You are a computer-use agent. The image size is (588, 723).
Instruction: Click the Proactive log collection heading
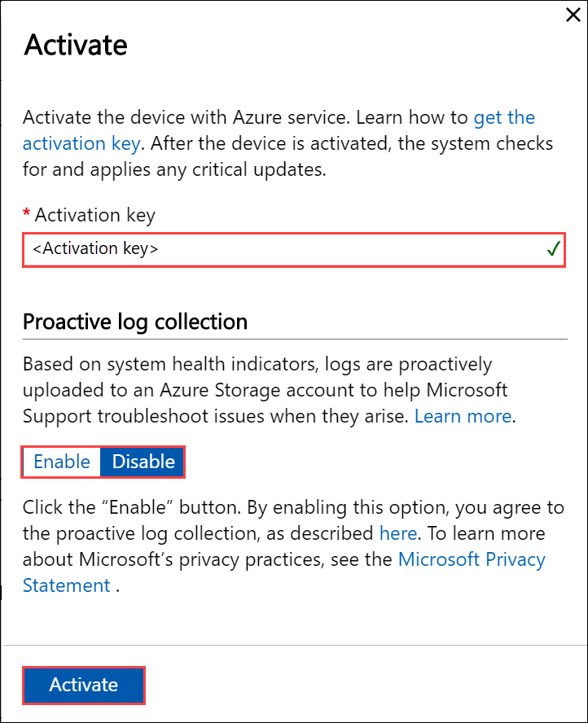click(x=135, y=322)
